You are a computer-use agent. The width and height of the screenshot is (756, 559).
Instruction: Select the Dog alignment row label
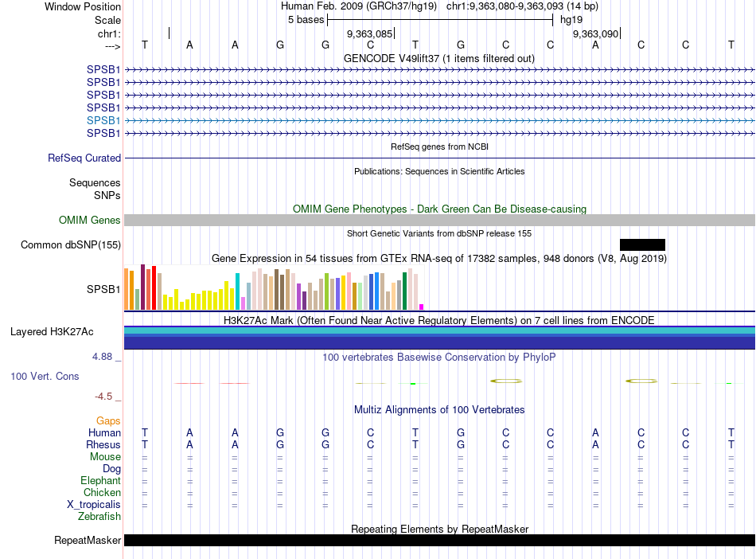tap(111, 469)
